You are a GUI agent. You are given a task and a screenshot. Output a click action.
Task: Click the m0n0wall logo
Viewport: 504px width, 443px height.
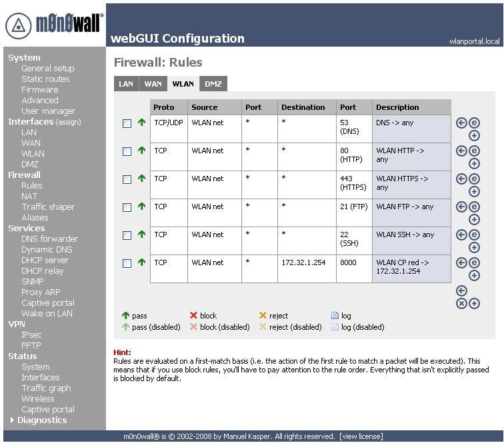54,25
